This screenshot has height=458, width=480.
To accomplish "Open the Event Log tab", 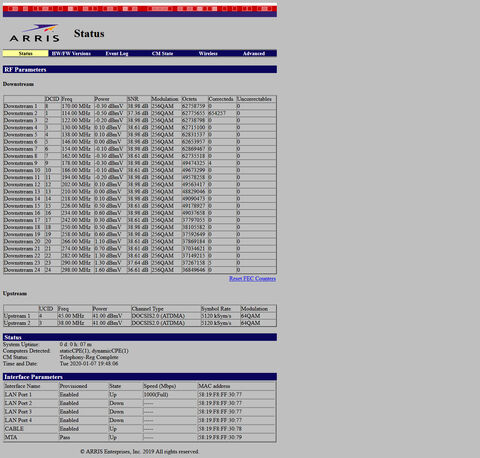I will click(117, 53).
